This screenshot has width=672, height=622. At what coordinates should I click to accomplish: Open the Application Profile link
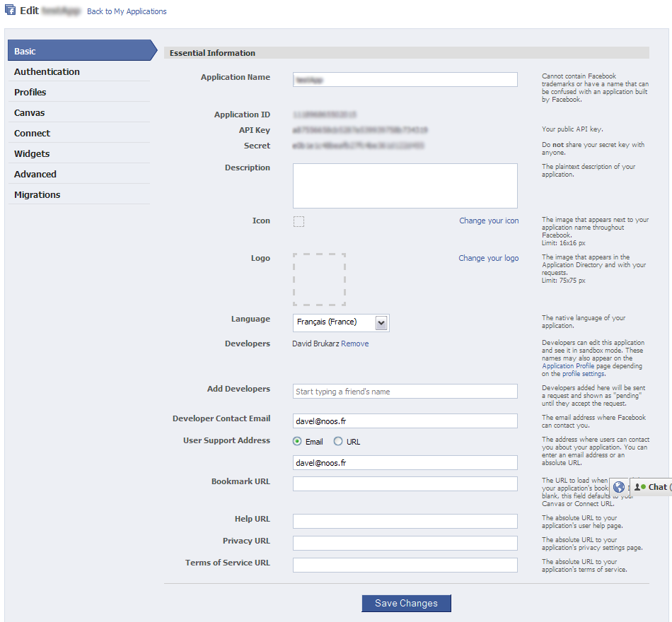568,366
